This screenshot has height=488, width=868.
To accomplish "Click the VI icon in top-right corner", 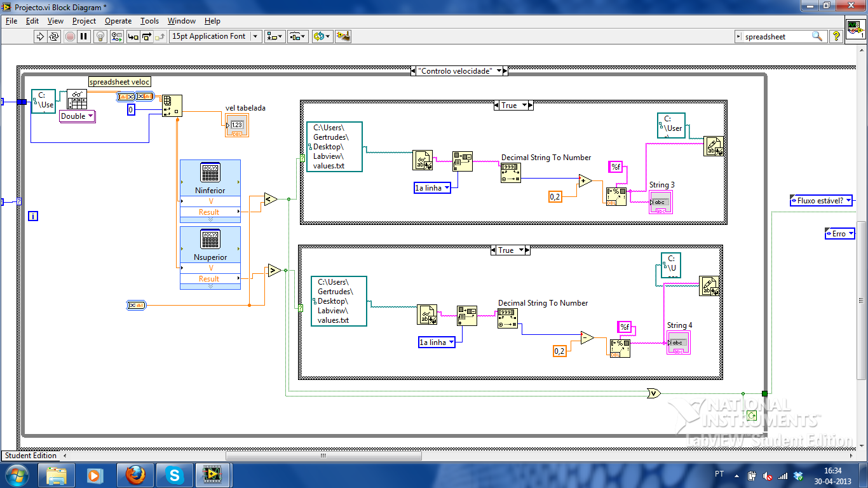I will pos(855,29).
